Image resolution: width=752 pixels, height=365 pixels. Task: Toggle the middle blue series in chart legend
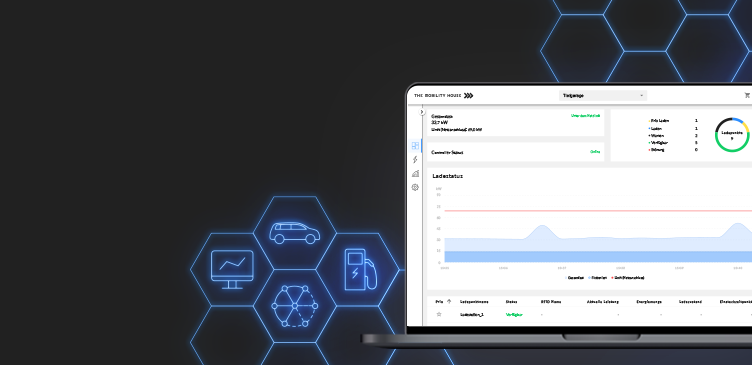[598, 278]
